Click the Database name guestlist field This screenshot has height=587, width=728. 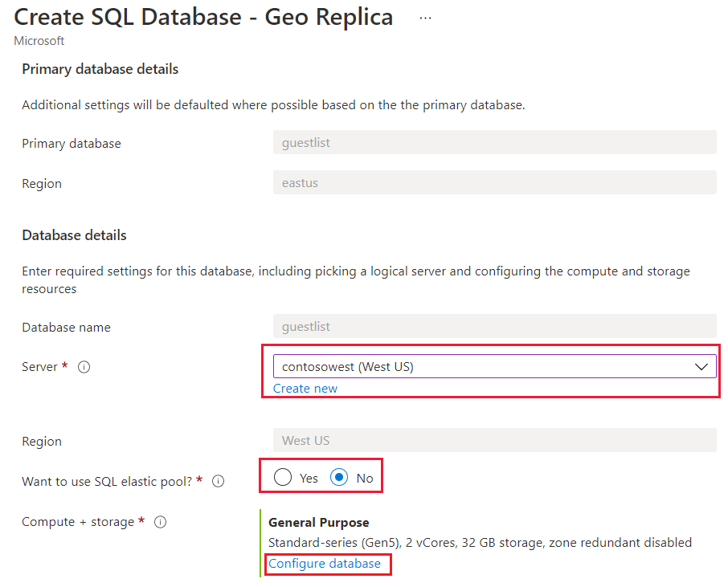[x=494, y=327]
